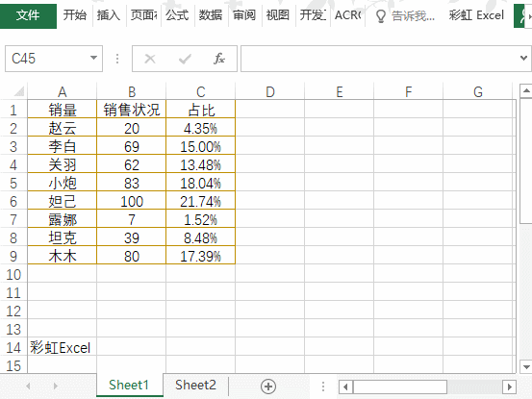532x399 pixels.
Task: Select column F header
Action: coord(409,91)
